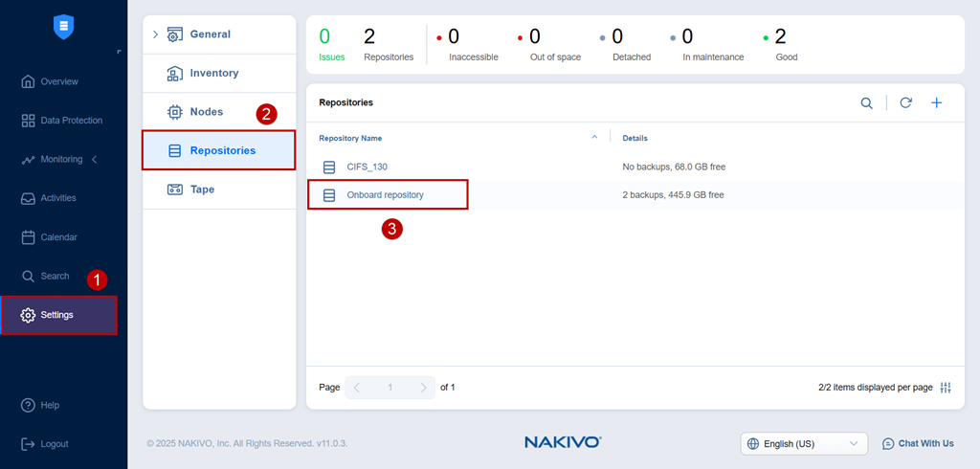Click the Details column header

click(635, 138)
